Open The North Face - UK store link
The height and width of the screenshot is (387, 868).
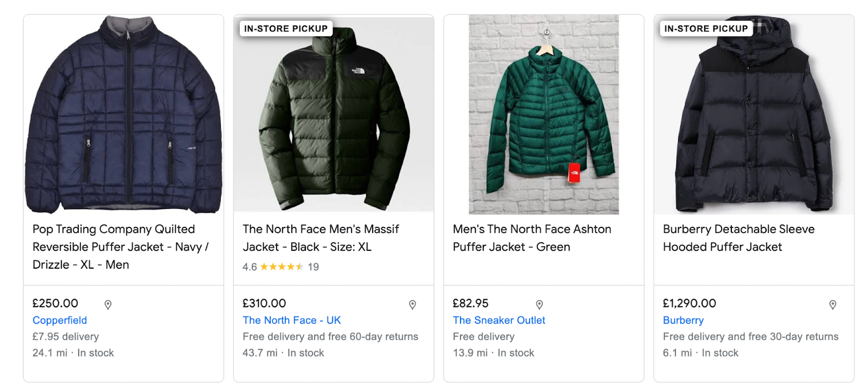[x=292, y=320]
